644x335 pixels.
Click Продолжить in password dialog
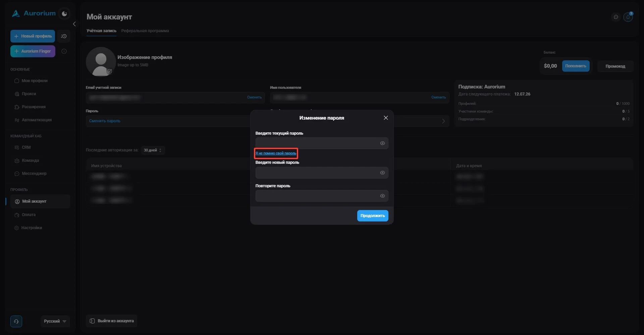click(373, 216)
